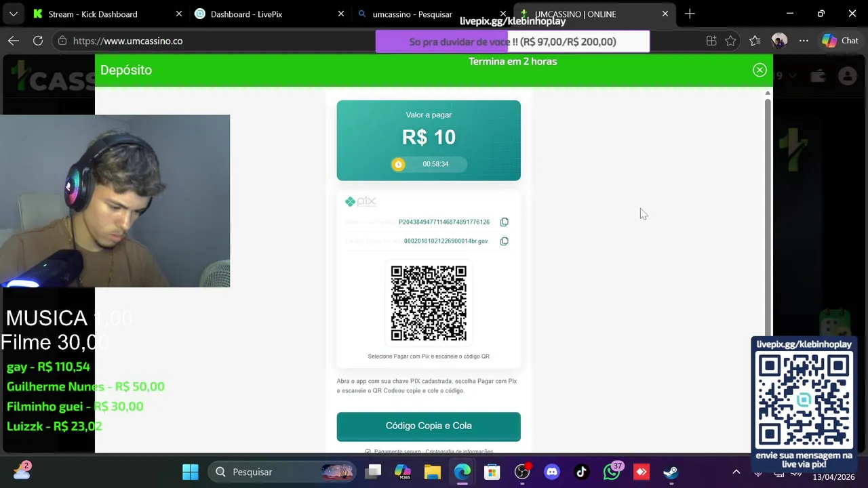
Task: Open the weather widget on taskbar
Action: coord(22,471)
